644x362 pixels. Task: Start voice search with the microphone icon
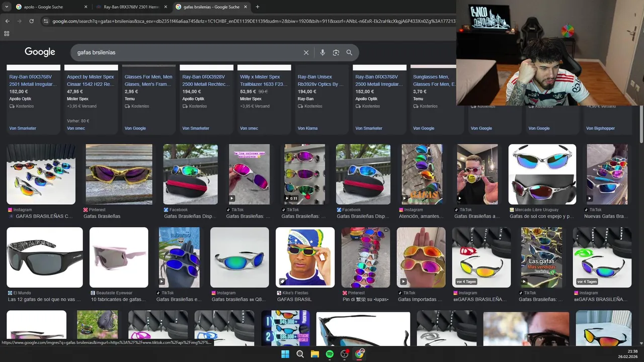tap(323, 52)
